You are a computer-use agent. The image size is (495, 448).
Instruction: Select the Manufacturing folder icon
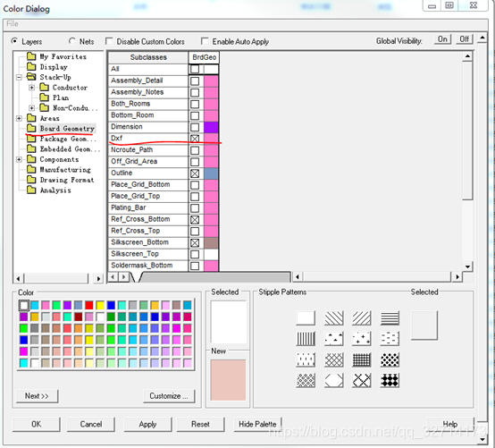point(31,170)
